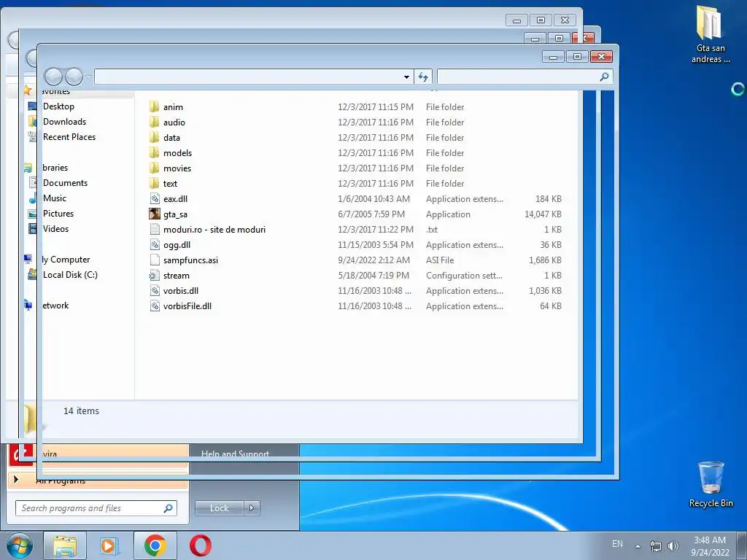Open Recent Places in navigation pane

pyautogui.click(x=69, y=136)
